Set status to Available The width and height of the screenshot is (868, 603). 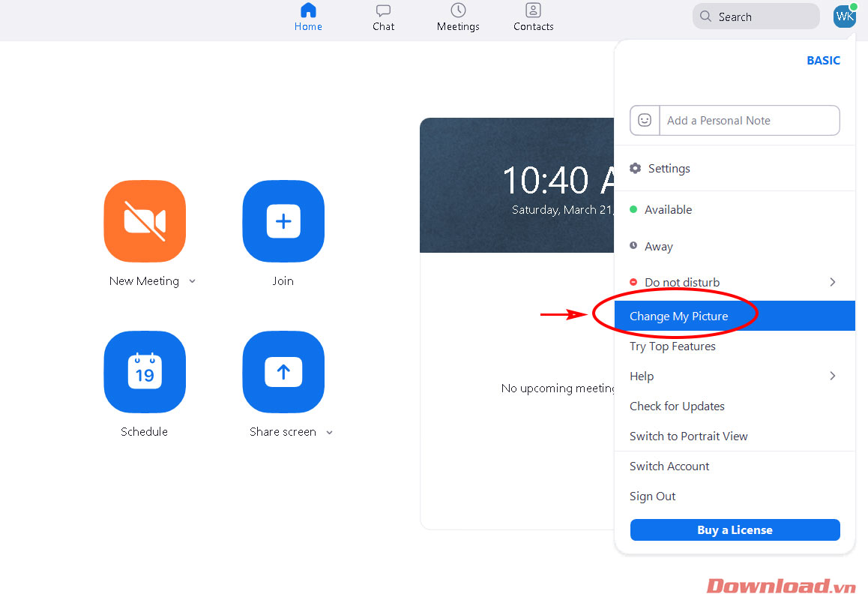pyautogui.click(x=668, y=210)
